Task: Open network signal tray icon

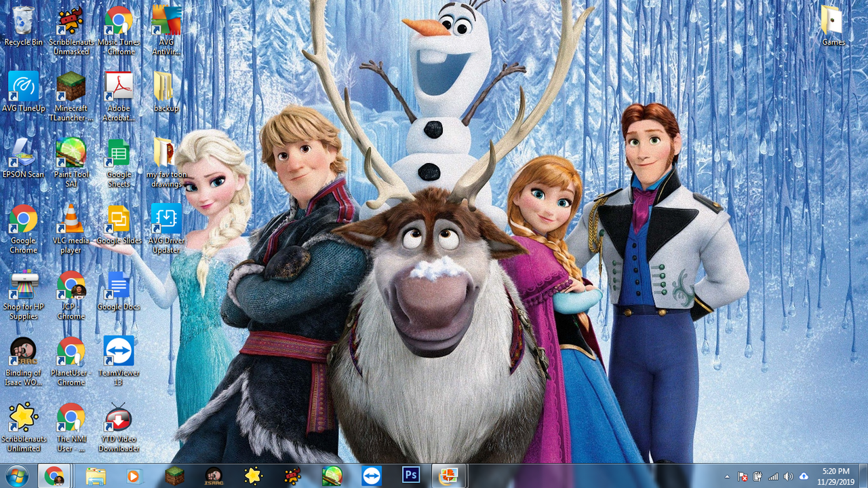Action: pos(773,476)
